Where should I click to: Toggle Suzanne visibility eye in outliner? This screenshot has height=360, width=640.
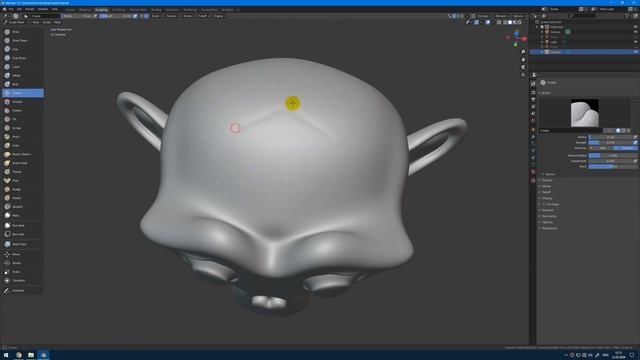pos(635,52)
